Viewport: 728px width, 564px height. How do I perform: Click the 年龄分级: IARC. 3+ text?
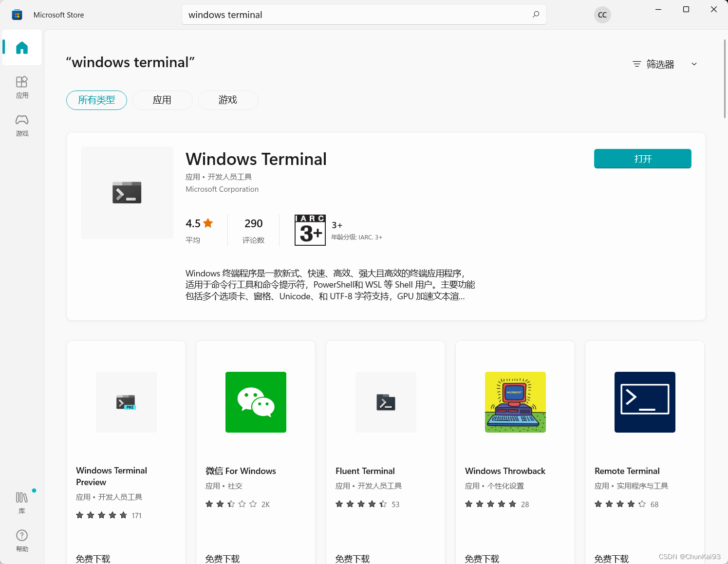pyautogui.click(x=356, y=237)
